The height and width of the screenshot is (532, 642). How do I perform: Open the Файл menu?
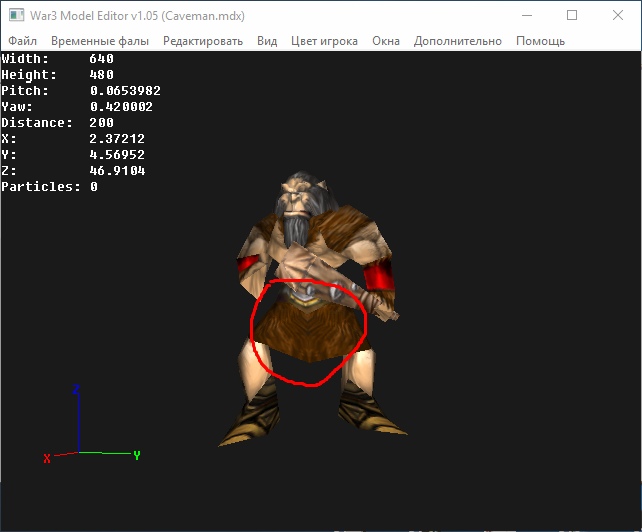click(23, 41)
